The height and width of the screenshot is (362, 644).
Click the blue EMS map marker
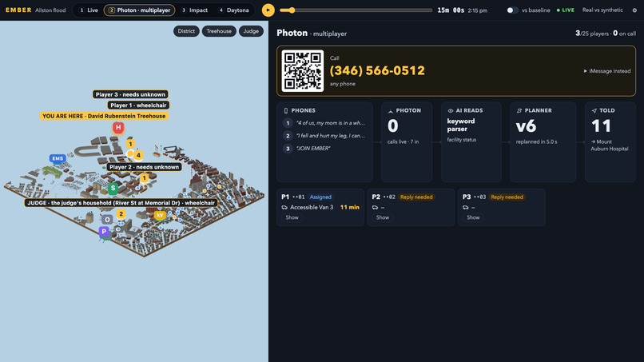58,158
